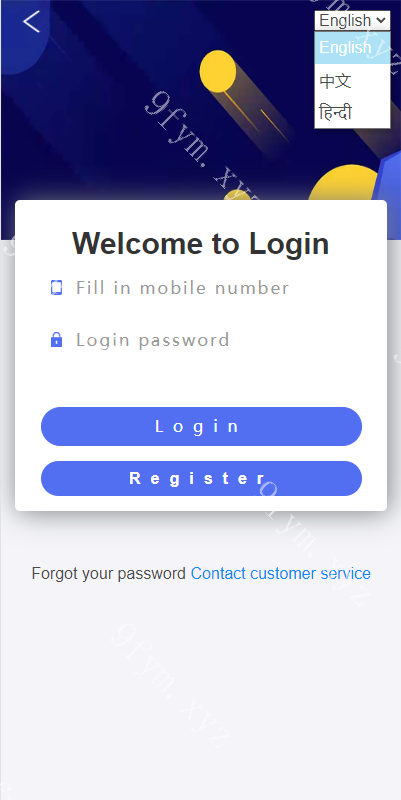This screenshot has width=401, height=800.
Task: Open the English language selector
Action: coord(353,20)
